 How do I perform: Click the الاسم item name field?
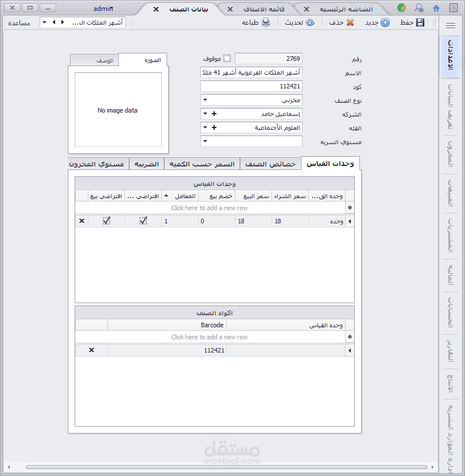[x=251, y=72]
